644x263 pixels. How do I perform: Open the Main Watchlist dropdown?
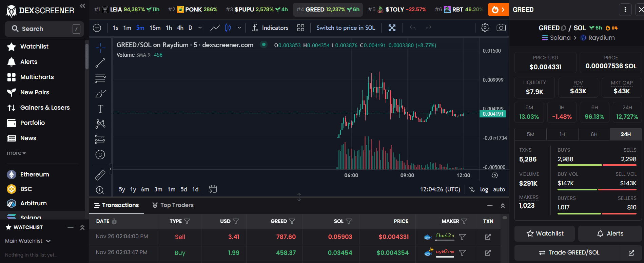coord(28,241)
